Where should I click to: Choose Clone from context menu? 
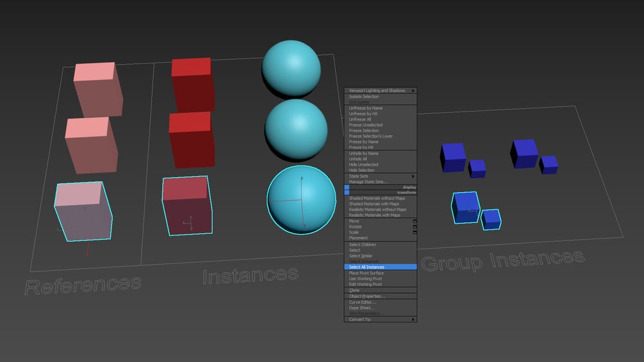pos(354,290)
